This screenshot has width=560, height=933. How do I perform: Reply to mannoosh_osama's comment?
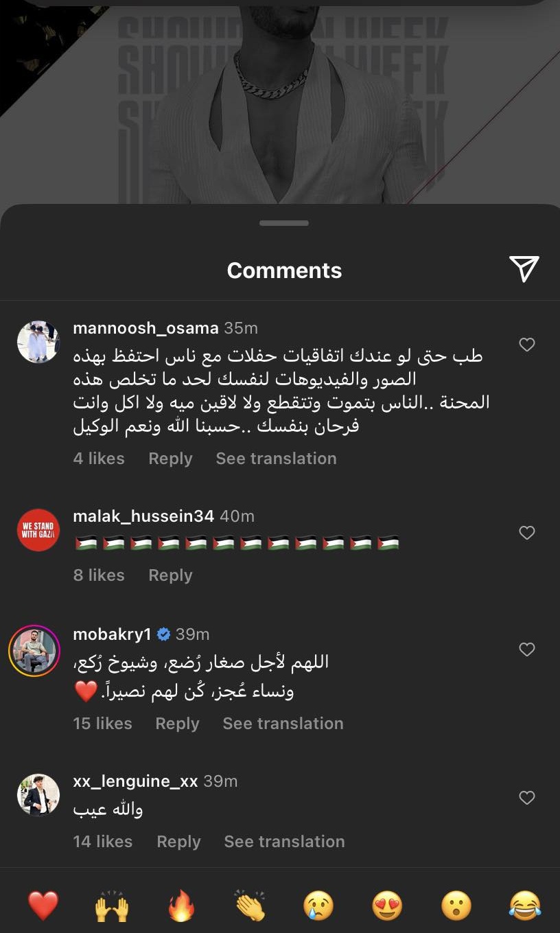pos(170,459)
